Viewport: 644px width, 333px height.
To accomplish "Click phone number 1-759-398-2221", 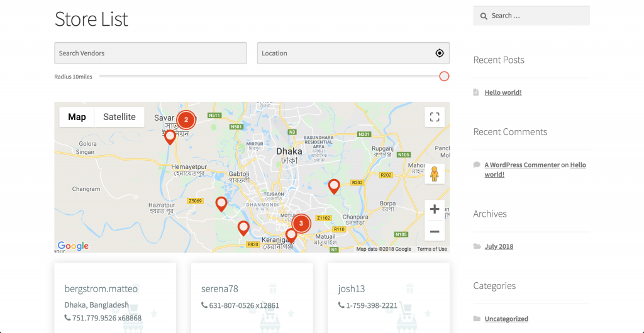I will click(x=372, y=305).
